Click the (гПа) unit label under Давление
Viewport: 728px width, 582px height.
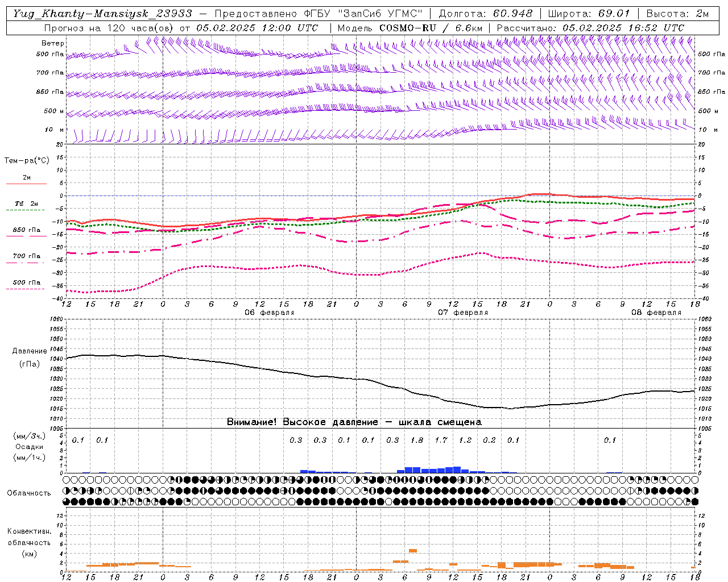[x=30, y=364]
